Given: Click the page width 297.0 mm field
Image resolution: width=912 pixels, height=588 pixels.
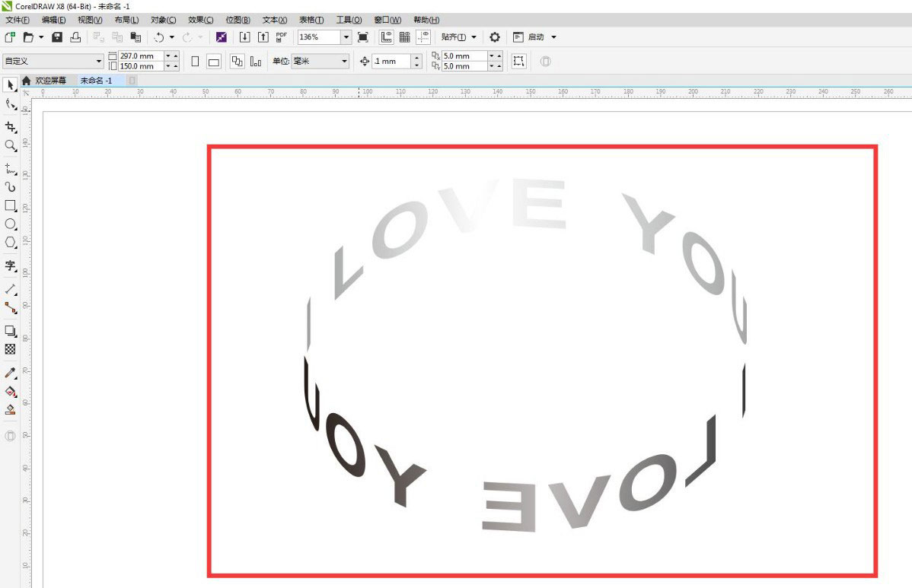Looking at the screenshot, I should pyautogui.click(x=140, y=56).
